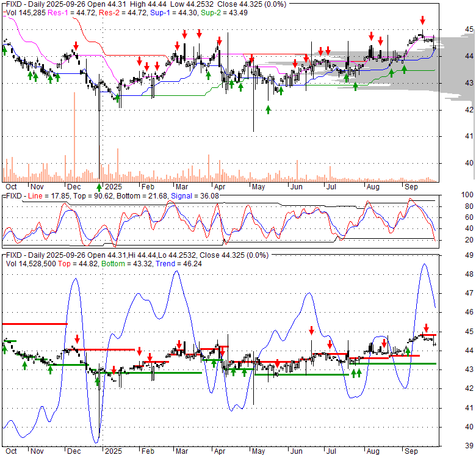476x455 pixels.
Task: Click the Vol 145,285 reading
Action: click(26, 13)
